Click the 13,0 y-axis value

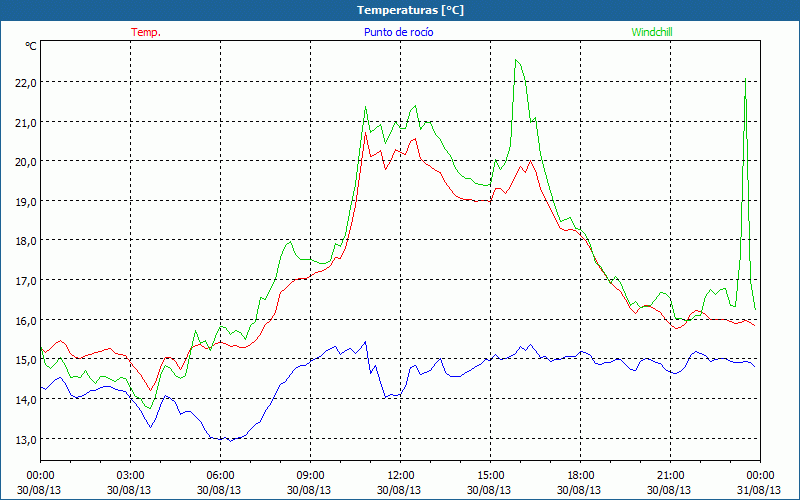click(x=26, y=439)
